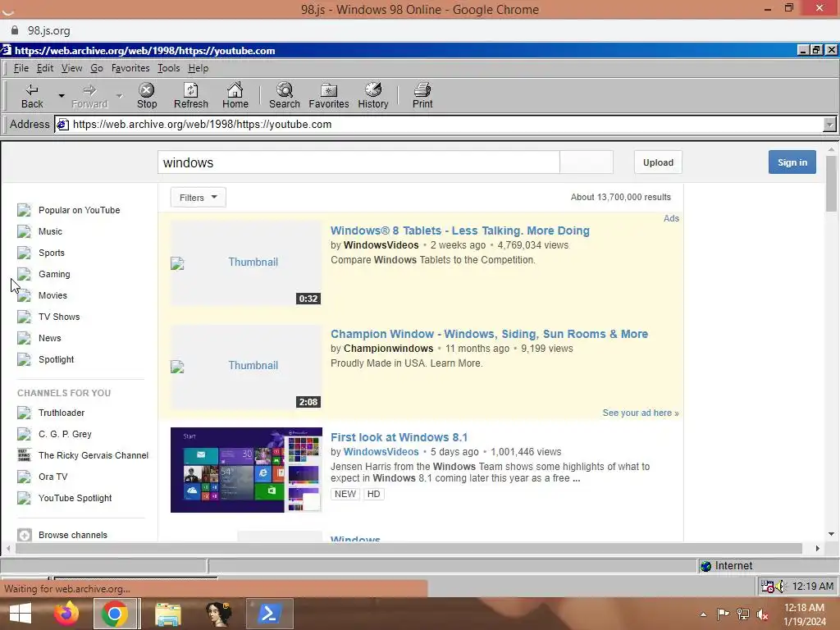Screen dimensions: 840x630
Task: Open First look at Windows 8.1 video
Action: 399,437
